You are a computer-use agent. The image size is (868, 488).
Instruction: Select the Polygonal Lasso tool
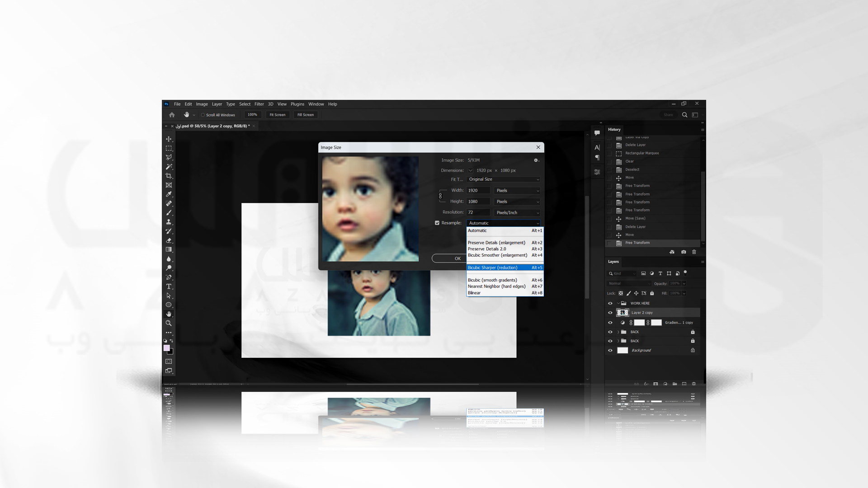pos(169,157)
